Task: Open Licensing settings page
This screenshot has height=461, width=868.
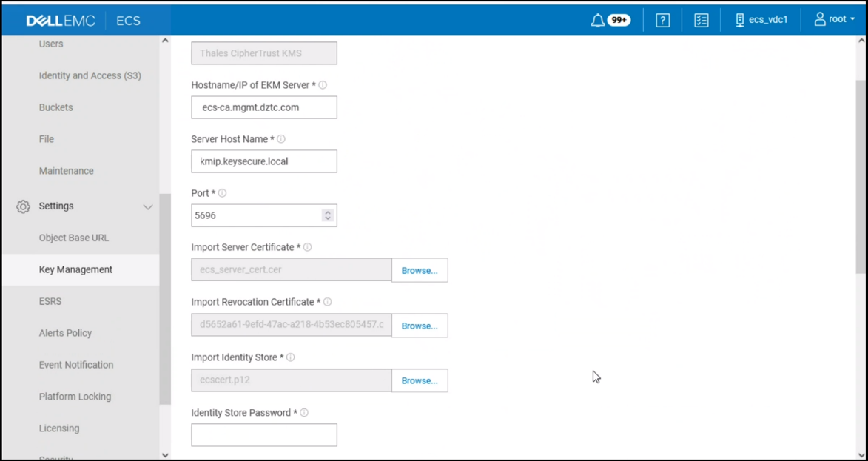Action: (59, 428)
